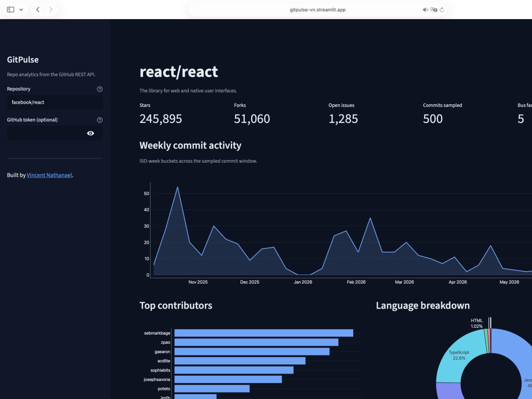Click the Weekly commit activity heading
Viewport: 532px width, 399px height.
click(x=190, y=146)
